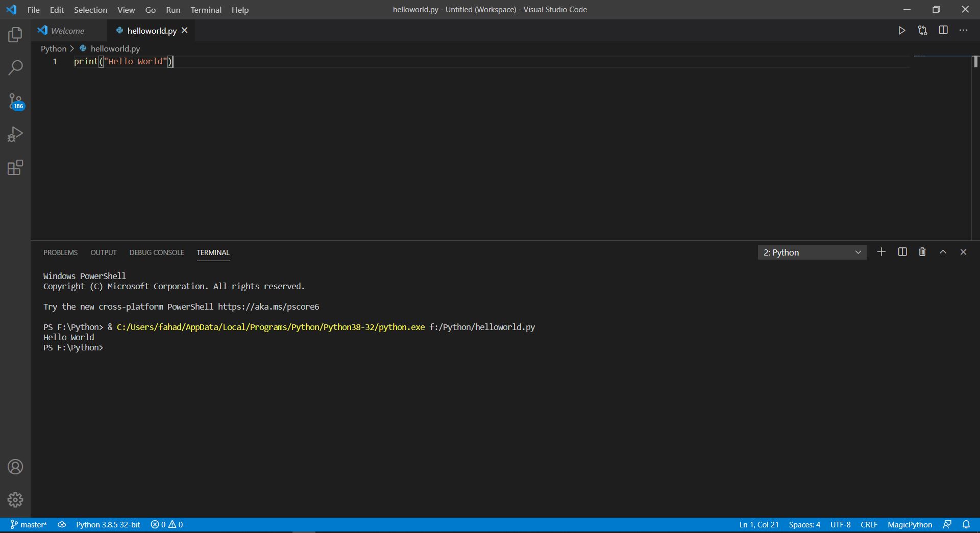The height and width of the screenshot is (533, 980).
Task: Click the UTF-8 encoding selector
Action: [840, 525]
